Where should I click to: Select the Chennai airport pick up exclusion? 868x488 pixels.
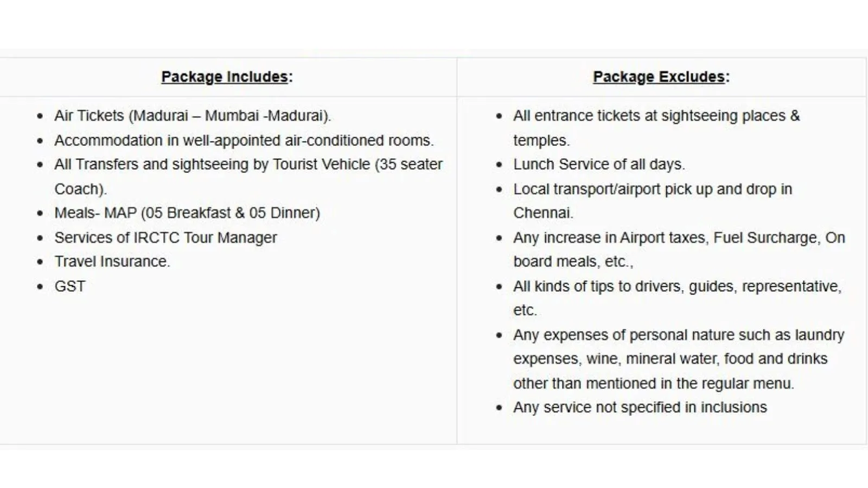coord(653,189)
